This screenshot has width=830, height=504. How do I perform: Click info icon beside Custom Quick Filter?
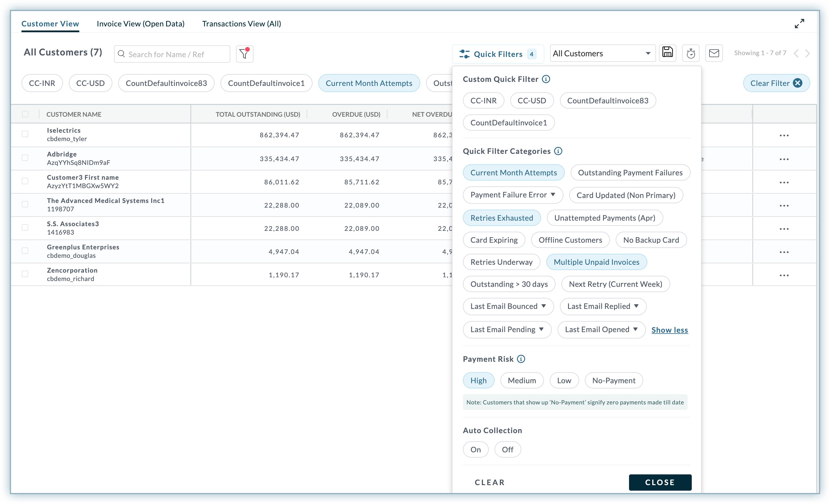point(546,79)
